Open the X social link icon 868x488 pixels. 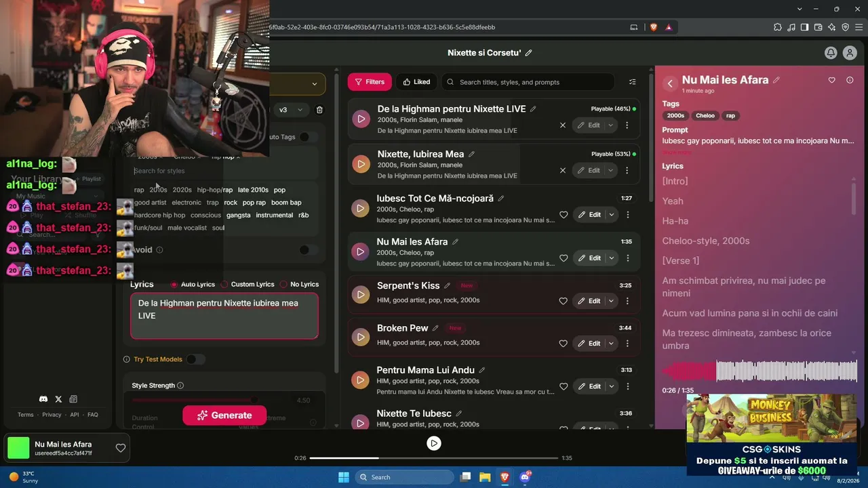(58, 399)
